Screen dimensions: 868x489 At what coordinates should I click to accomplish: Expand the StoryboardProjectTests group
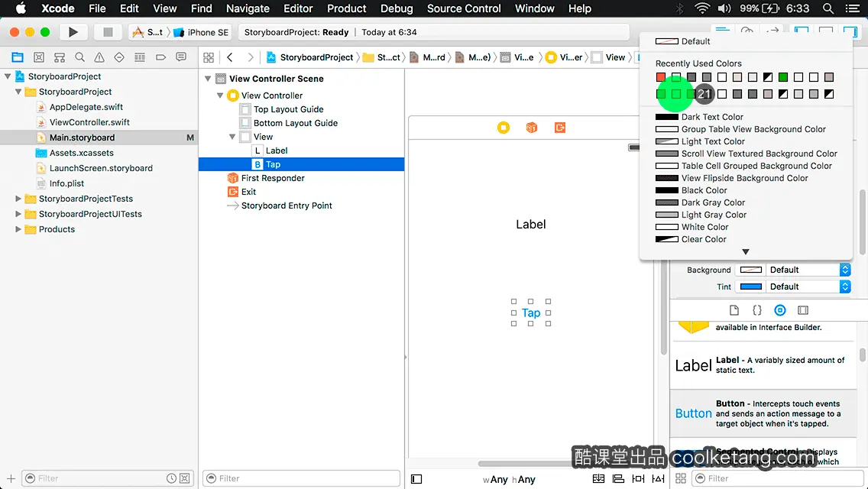[18, 199]
